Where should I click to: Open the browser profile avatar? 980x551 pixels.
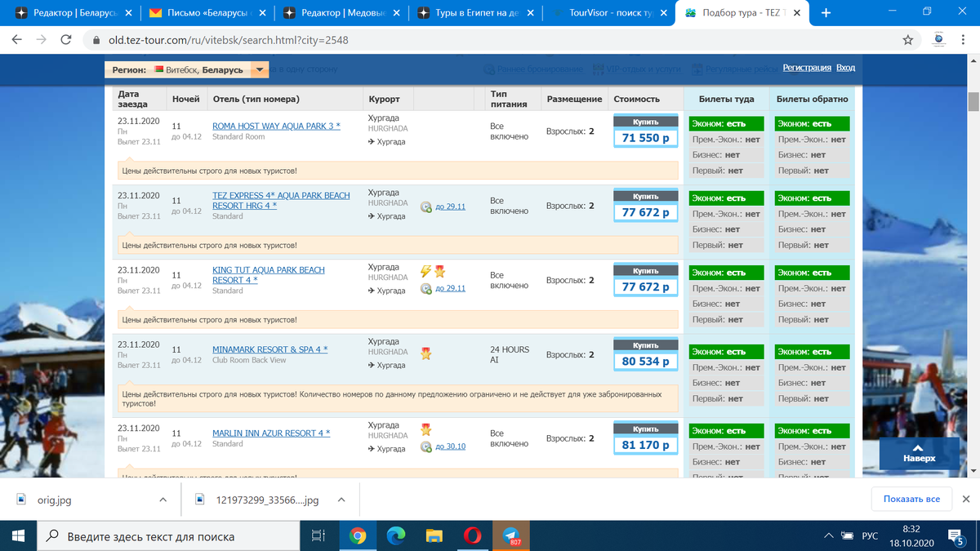click(x=938, y=40)
